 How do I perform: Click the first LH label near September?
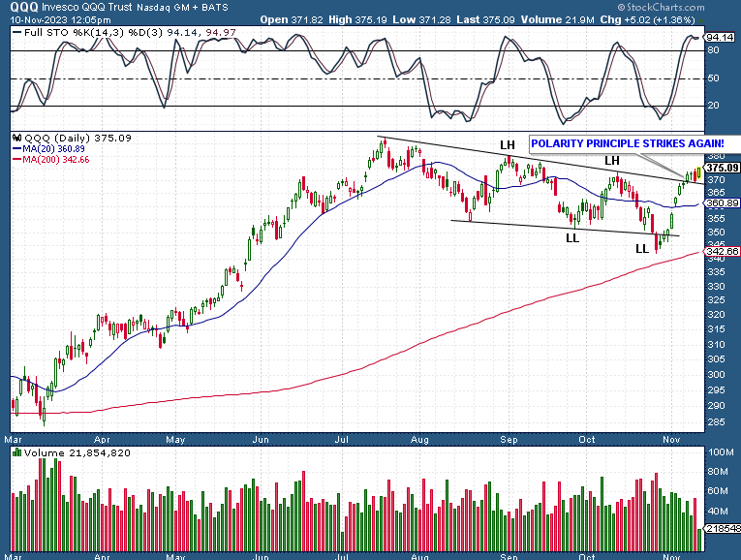(507, 145)
